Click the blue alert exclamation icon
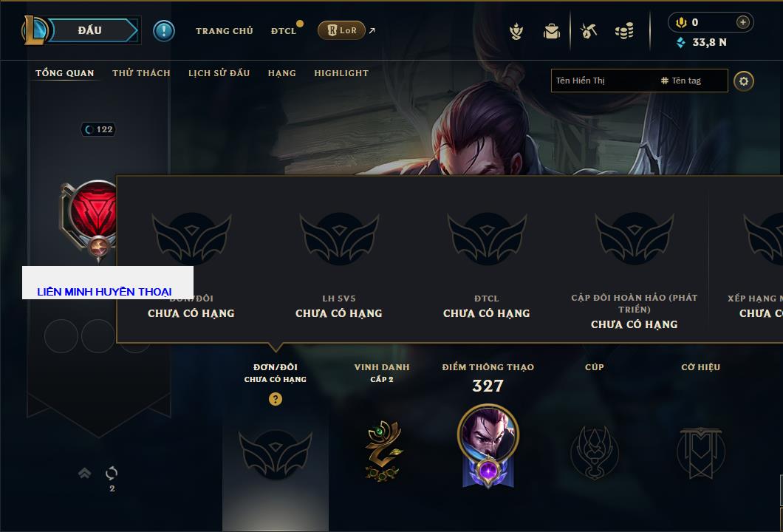Image resolution: width=783 pixels, height=532 pixels. coord(164,31)
